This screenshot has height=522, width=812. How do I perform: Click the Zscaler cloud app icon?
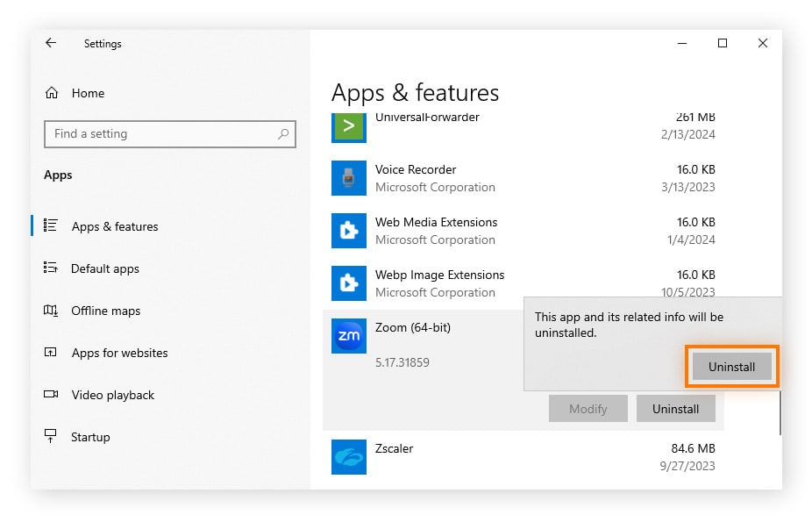click(x=348, y=457)
